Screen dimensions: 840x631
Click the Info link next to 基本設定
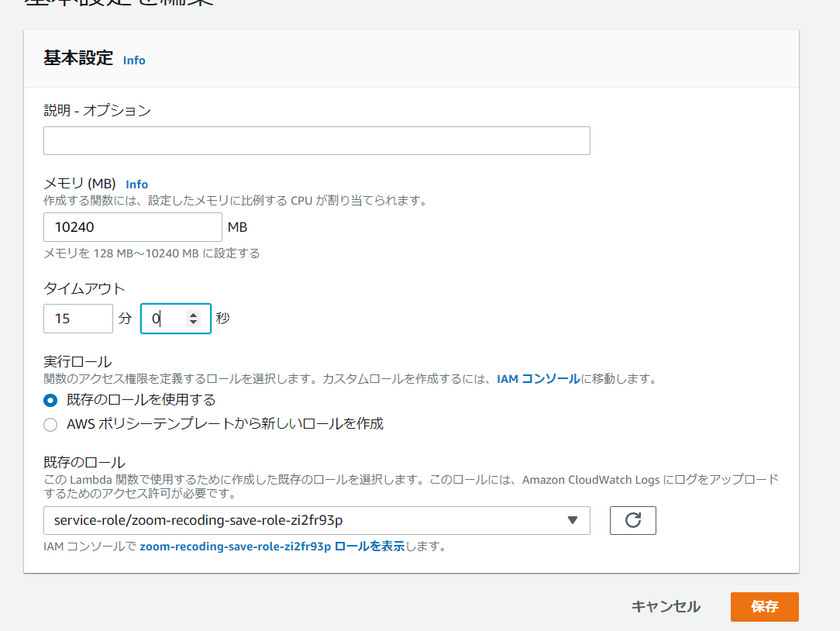point(133,60)
